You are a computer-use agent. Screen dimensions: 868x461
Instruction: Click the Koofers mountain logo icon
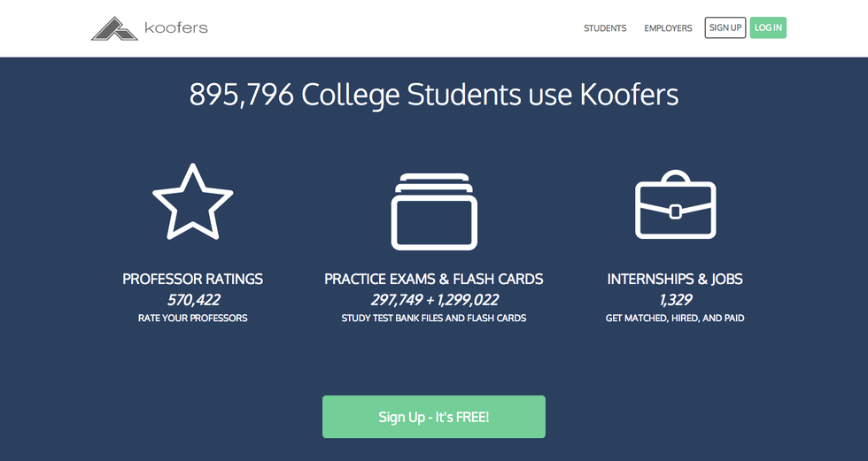click(x=114, y=28)
